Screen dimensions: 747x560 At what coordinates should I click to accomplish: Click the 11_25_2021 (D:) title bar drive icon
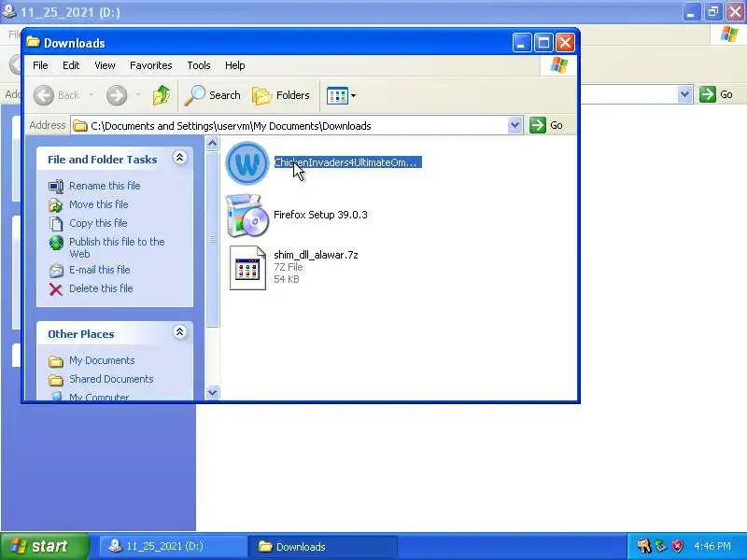click(9, 11)
